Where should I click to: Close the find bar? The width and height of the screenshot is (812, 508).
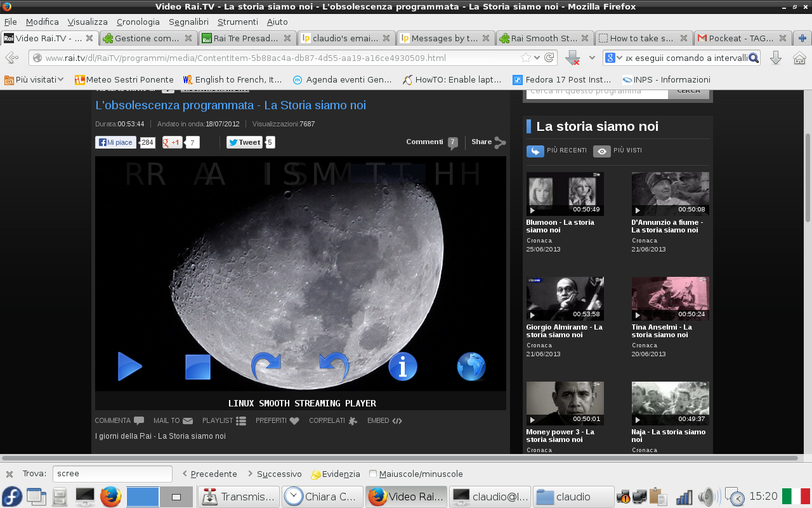(10, 474)
